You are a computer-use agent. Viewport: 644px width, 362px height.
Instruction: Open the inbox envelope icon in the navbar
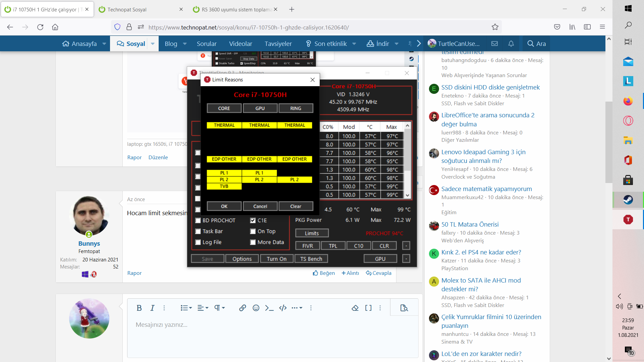494,44
